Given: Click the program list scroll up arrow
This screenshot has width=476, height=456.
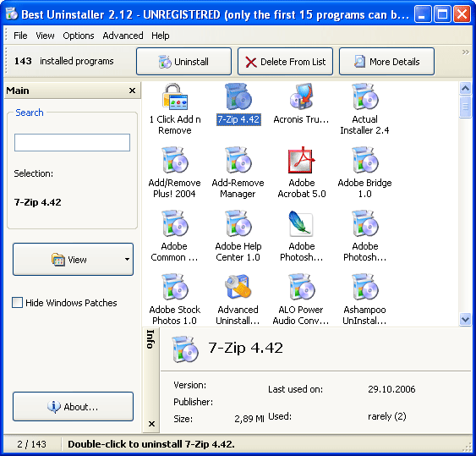Looking at the screenshot, I should tap(465, 88).
